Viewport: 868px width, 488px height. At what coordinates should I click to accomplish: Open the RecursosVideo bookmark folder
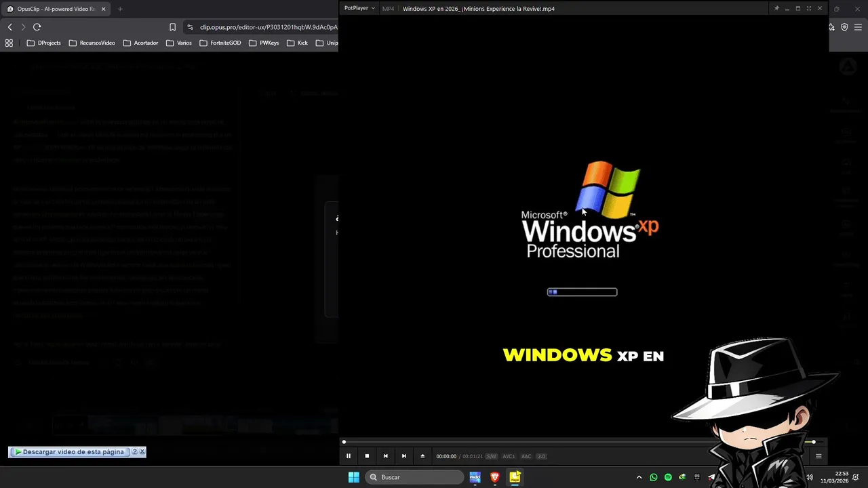point(92,43)
